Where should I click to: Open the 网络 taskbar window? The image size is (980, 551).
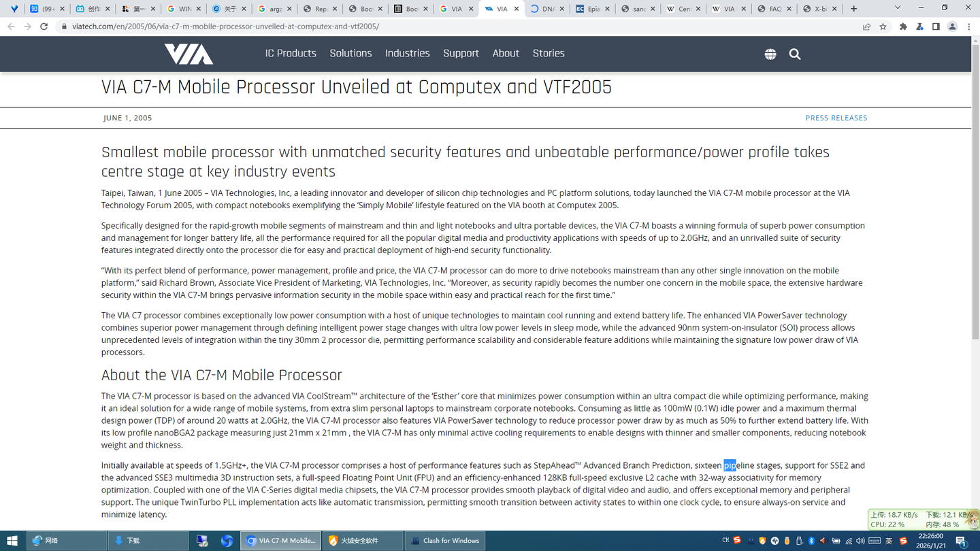pyautogui.click(x=67, y=541)
